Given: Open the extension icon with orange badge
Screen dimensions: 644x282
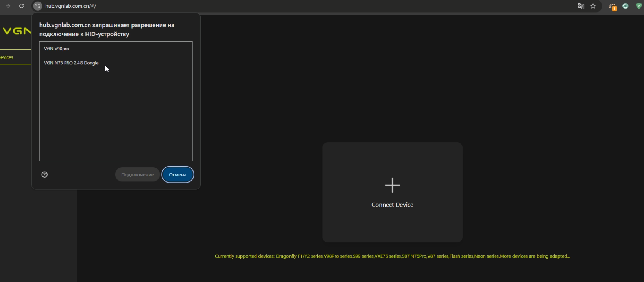Looking at the screenshot, I should pyautogui.click(x=613, y=6).
